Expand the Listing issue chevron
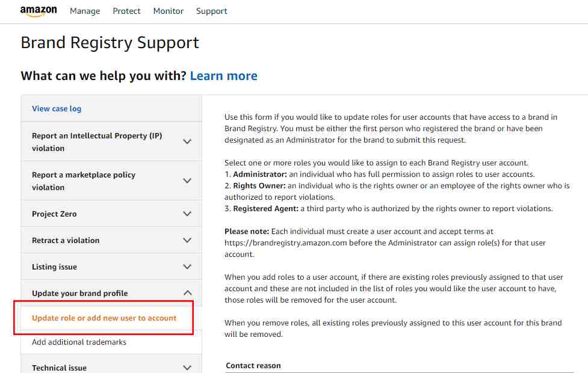The height and width of the screenshot is (373, 588). (x=187, y=267)
